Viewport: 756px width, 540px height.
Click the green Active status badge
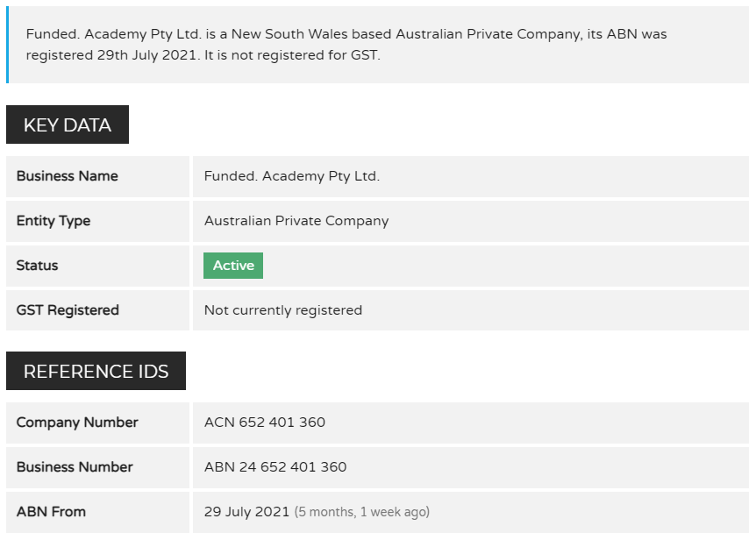tap(233, 266)
